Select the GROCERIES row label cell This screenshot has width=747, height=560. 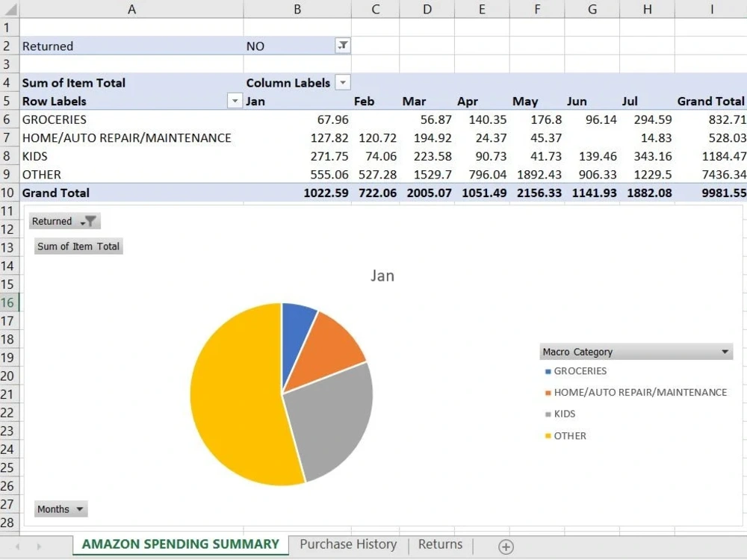pyautogui.click(x=131, y=119)
